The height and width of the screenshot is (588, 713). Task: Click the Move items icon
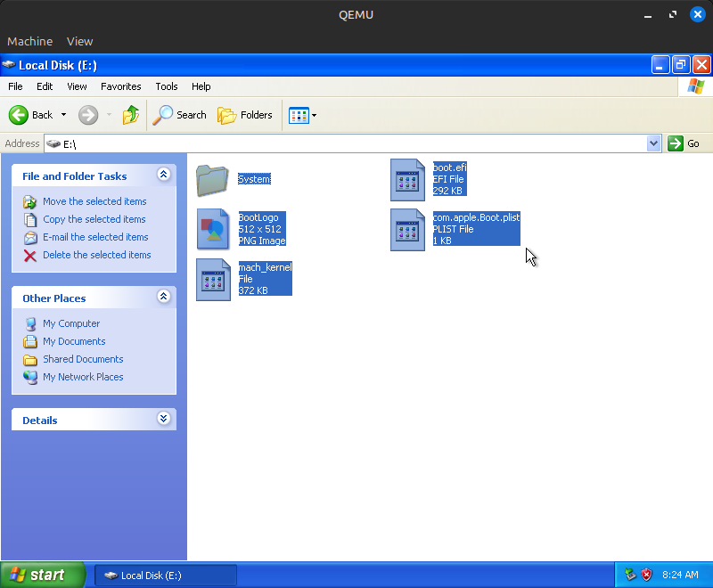coord(30,201)
